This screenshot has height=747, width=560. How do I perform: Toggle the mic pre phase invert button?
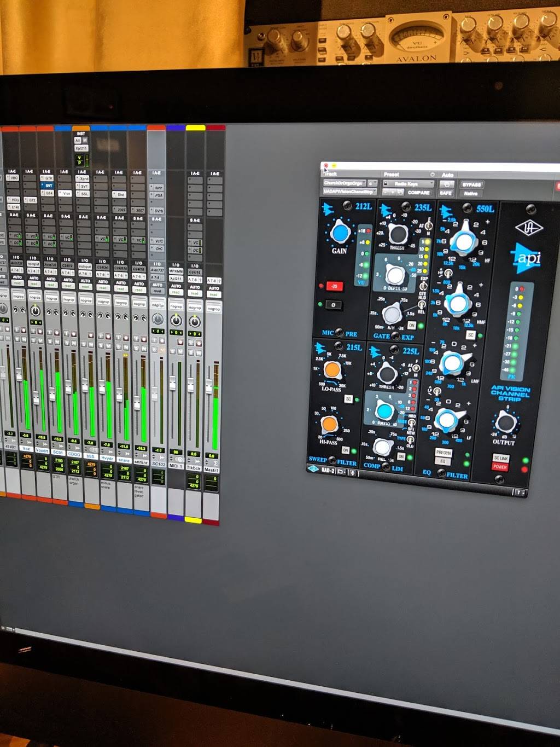333,304
